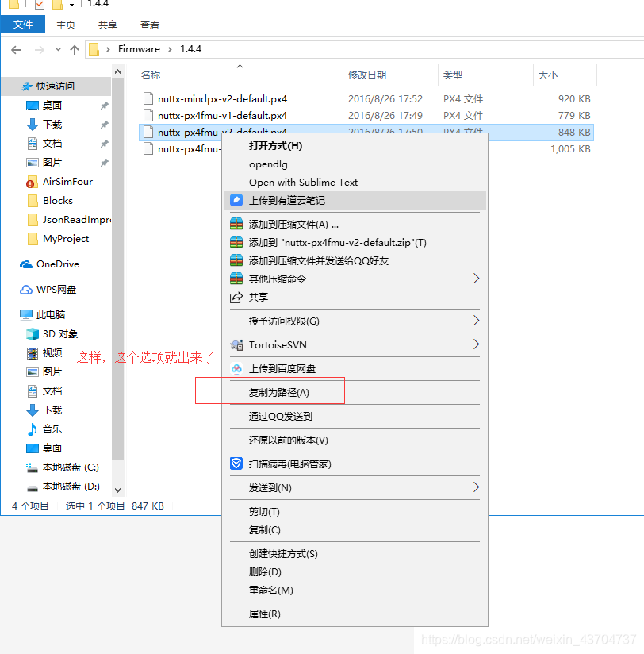
Task: Expand TortoiseSVN submenu
Action: coord(355,345)
